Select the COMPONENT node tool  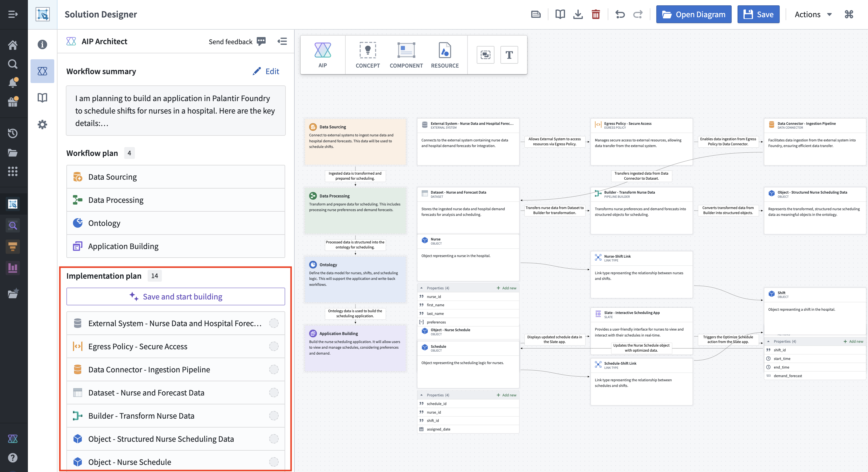click(x=406, y=55)
